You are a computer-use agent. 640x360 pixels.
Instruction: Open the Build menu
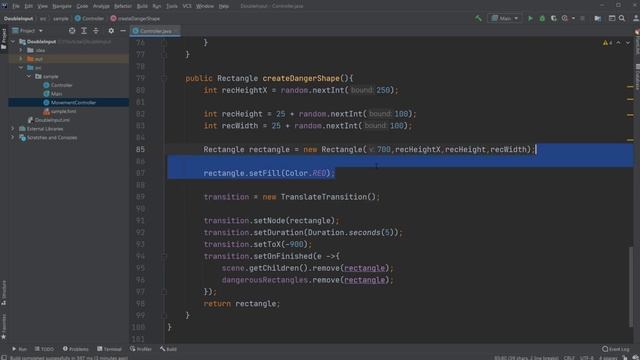[x=142, y=6]
